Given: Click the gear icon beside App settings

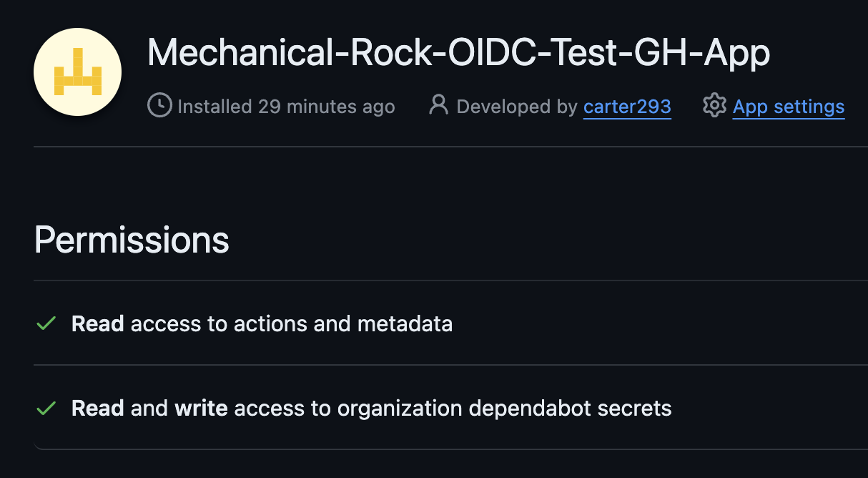Looking at the screenshot, I should [714, 106].
